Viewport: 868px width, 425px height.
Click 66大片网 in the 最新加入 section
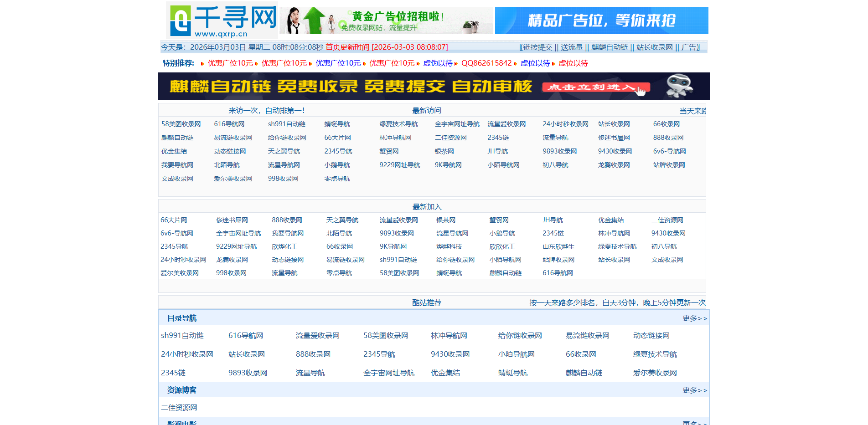(x=174, y=220)
